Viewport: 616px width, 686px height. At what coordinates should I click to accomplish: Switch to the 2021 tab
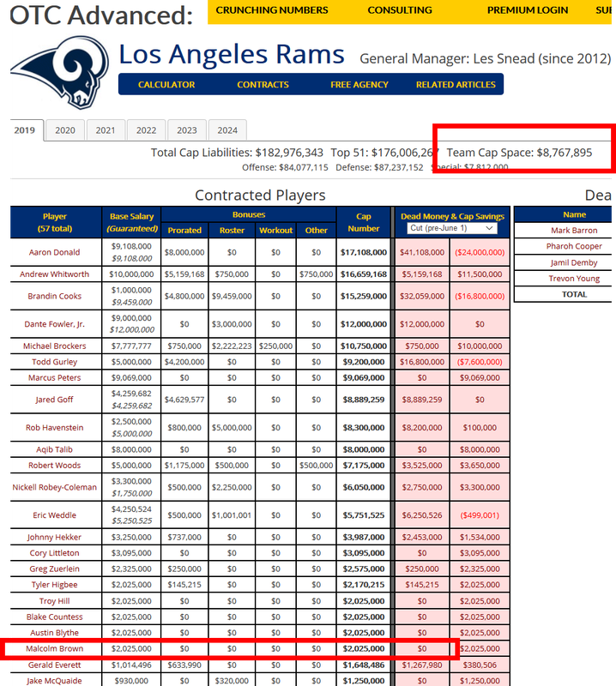pos(106,130)
